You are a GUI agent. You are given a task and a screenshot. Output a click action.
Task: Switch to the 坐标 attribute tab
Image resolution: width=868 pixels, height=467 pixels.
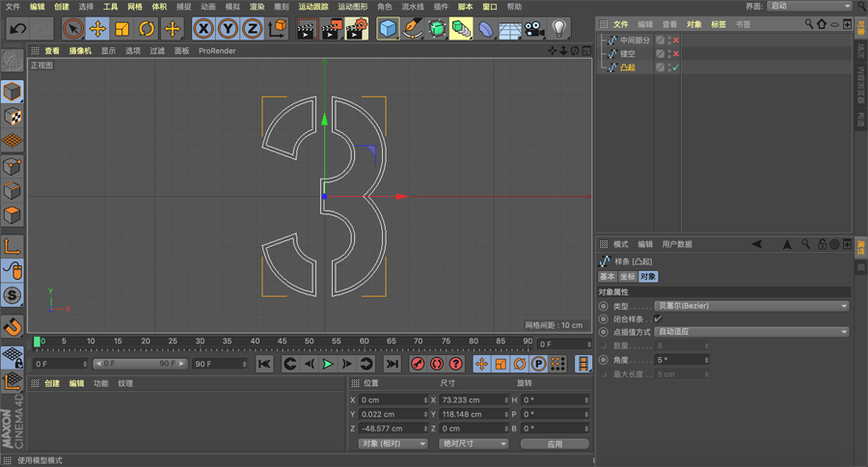(627, 277)
